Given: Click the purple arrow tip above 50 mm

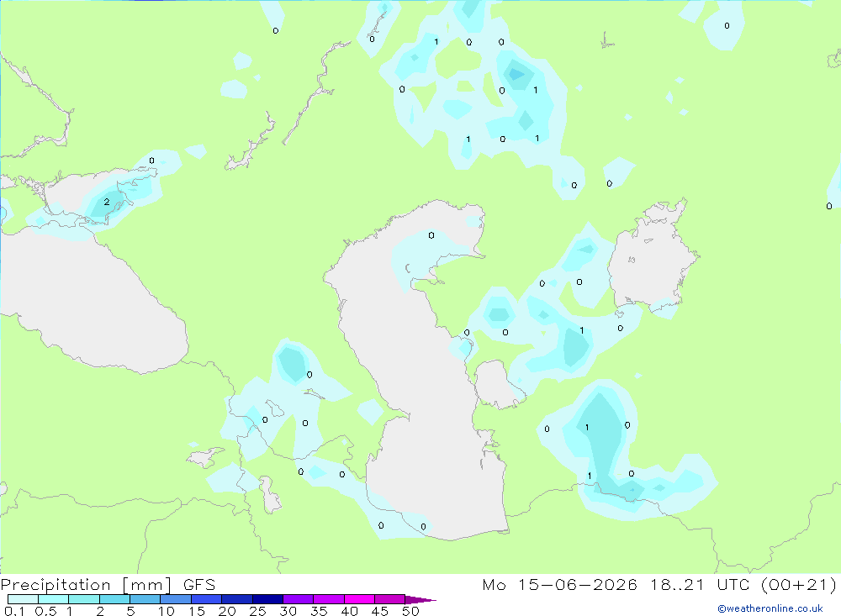Looking at the screenshot, I should (420, 599).
